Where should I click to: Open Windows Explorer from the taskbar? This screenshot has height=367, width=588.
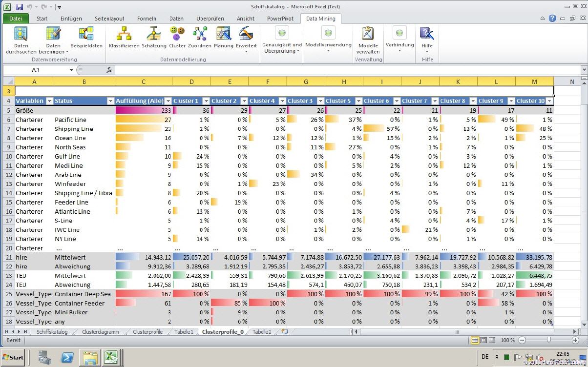click(x=90, y=357)
